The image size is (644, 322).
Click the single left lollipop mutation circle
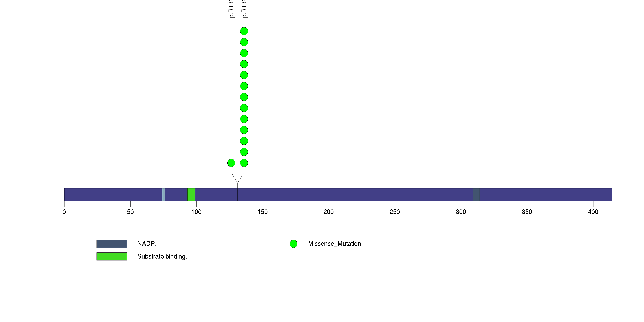point(231,163)
